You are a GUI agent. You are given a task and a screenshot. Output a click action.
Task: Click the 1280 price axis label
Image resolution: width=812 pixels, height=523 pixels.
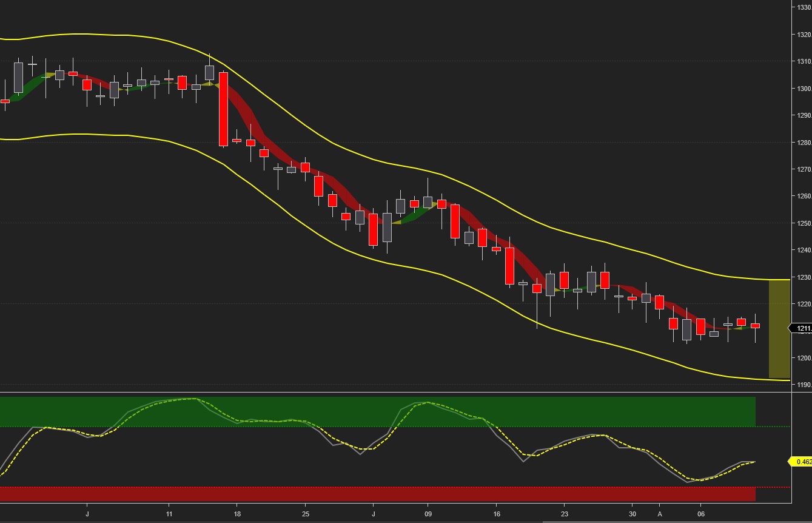click(x=805, y=143)
